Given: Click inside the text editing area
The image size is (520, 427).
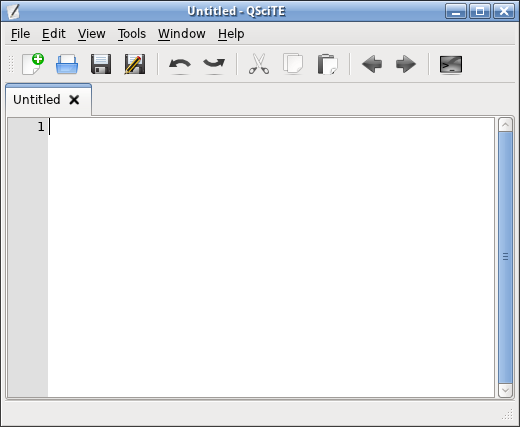Looking at the screenshot, I should click(x=271, y=257).
